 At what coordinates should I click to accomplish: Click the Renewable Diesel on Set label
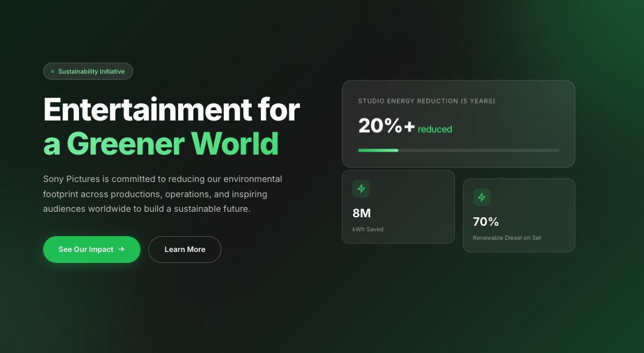point(507,238)
